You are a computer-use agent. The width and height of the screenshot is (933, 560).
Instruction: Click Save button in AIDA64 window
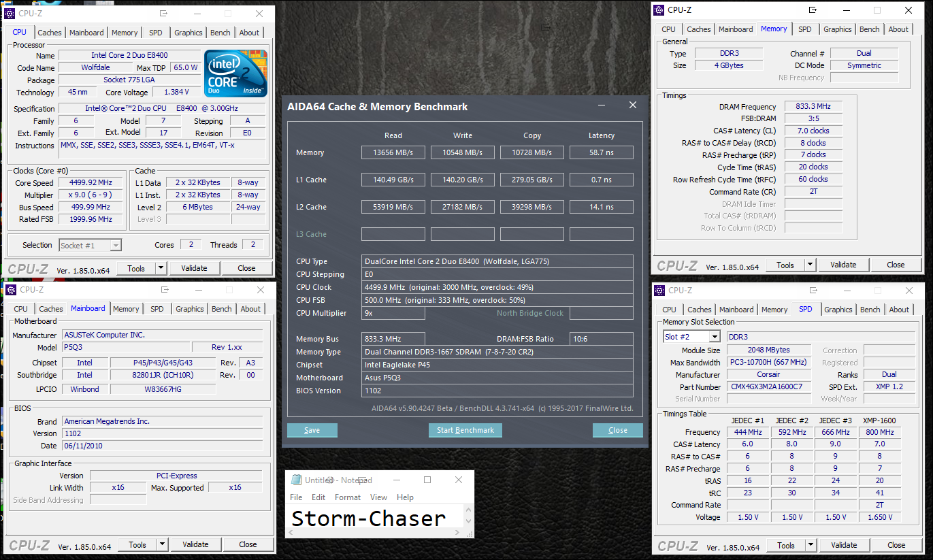coord(312,430)
